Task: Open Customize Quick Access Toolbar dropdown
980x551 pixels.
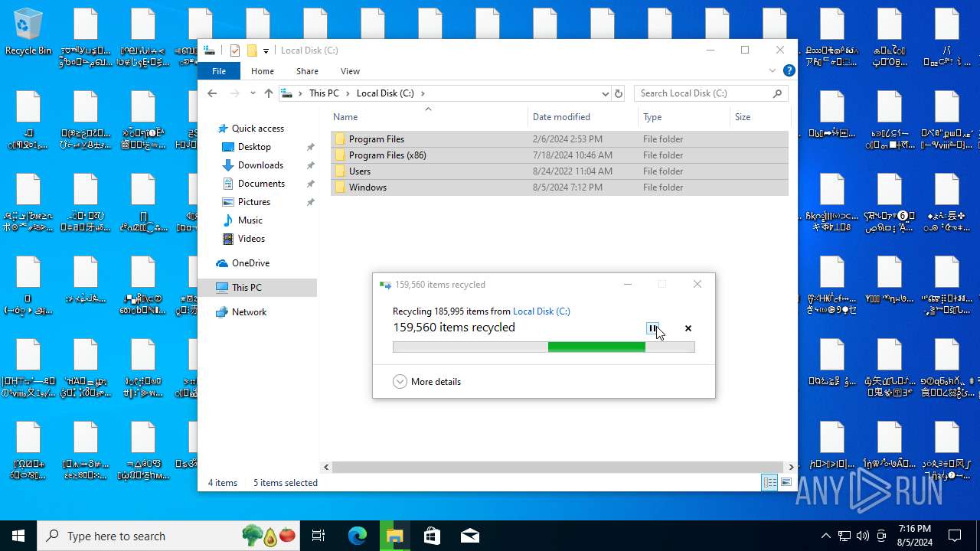Action: [266, 51]
